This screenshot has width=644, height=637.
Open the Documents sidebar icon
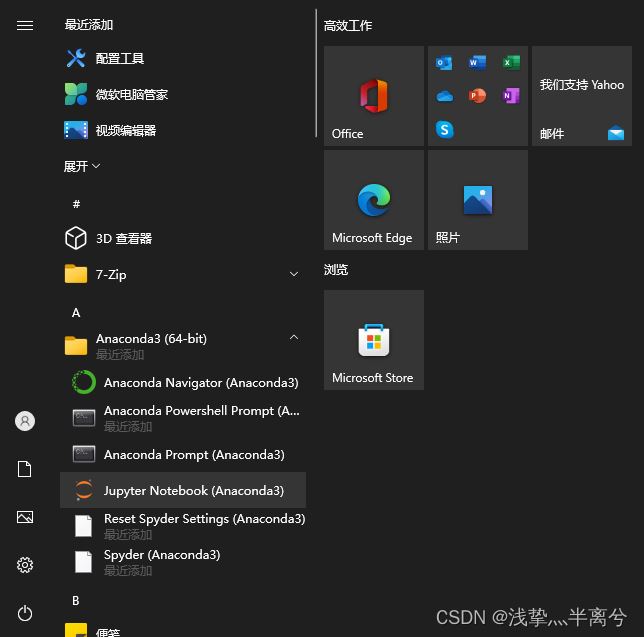25,469
